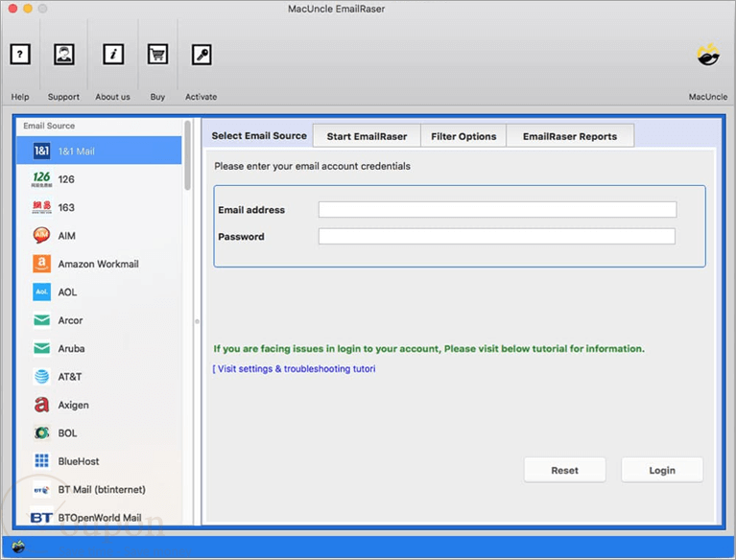This screenshot has height=560, width=736.
Task: Click the Activate key icon
Action: click(202, 55)
